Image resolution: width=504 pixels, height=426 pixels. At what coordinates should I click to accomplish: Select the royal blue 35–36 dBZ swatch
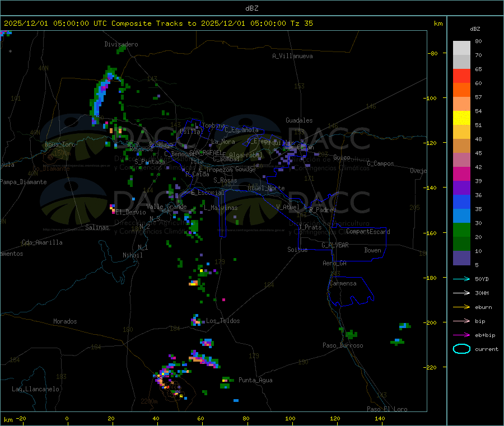461,202
